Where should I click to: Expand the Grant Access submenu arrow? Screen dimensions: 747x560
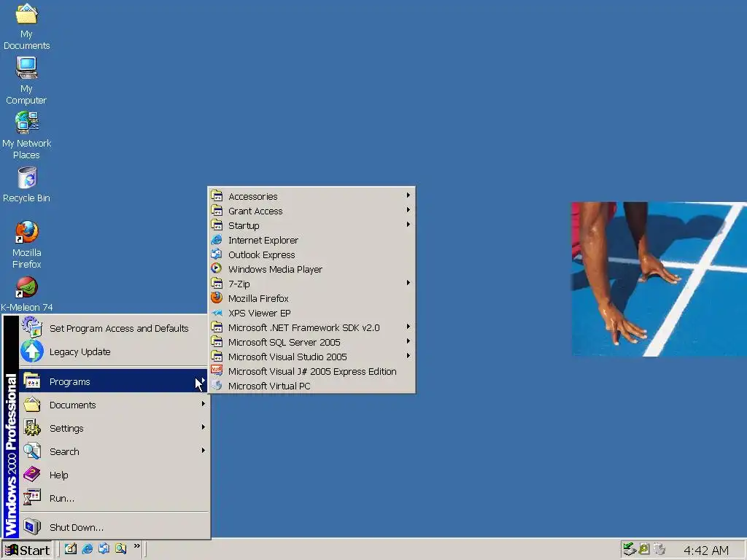click(x=409, y=210)
